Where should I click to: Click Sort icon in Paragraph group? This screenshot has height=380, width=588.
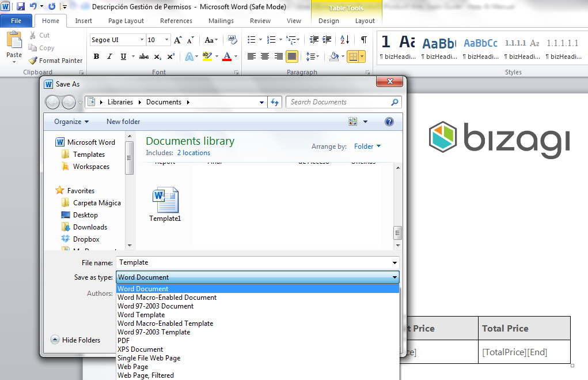[344, 40]
